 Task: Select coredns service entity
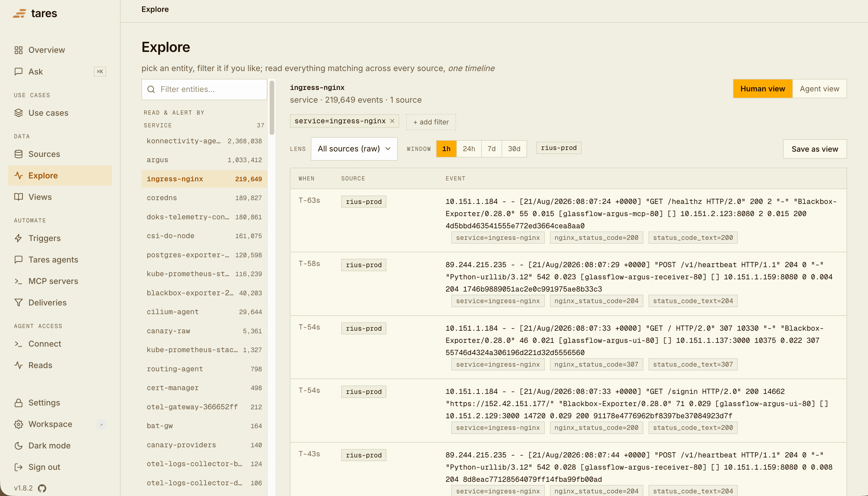pos(204,198)
